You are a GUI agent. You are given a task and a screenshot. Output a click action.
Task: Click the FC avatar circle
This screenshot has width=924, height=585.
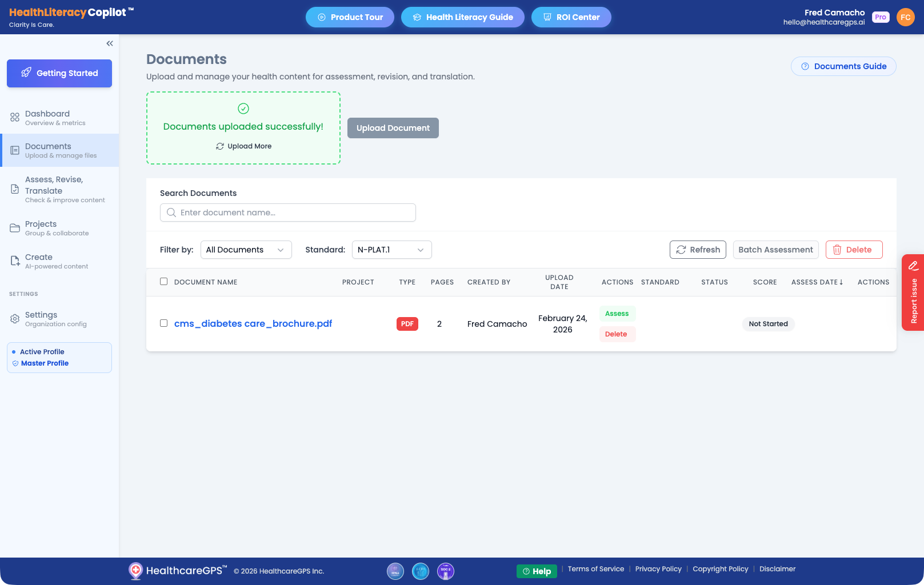905,17
